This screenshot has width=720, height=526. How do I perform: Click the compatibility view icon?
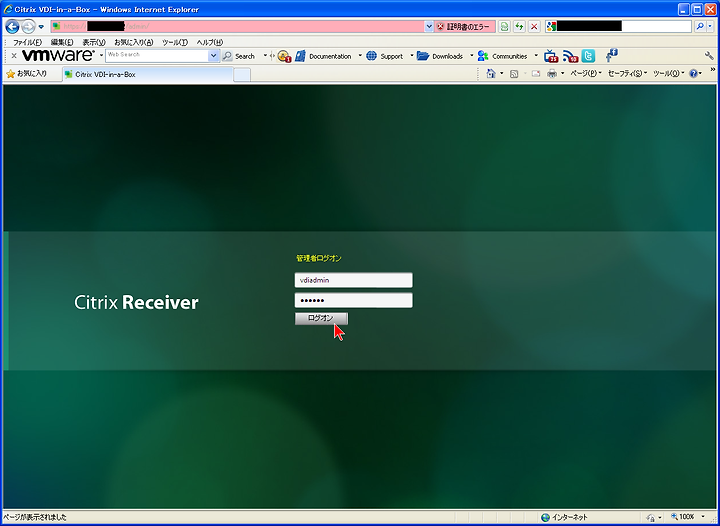pyautogui.click(x=504, y=27)
